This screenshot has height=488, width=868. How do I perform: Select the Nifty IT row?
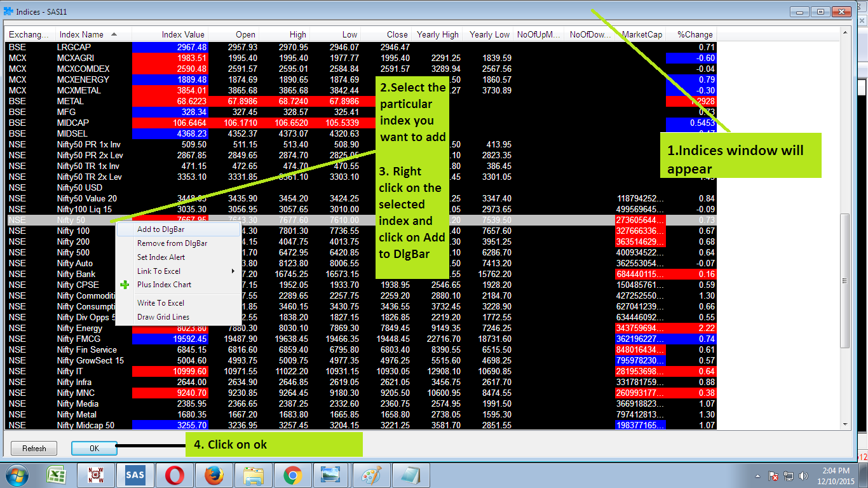(361, 371)
